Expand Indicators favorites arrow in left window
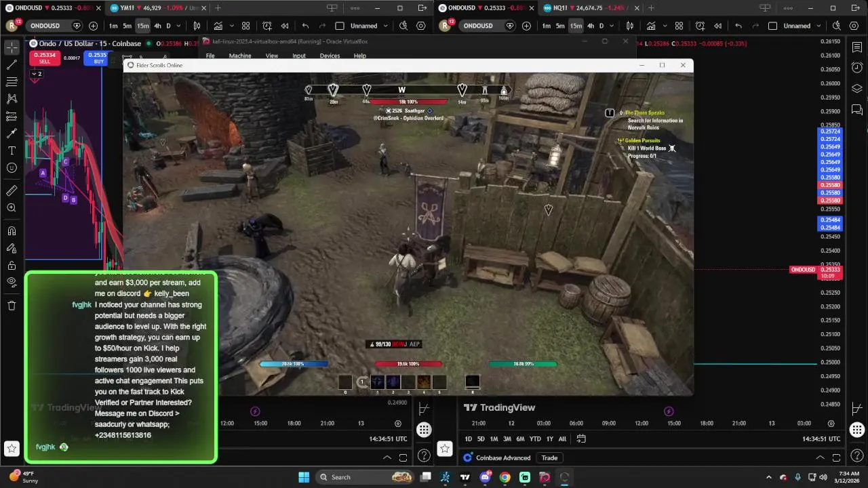This screenshot has height=488, width=868. (x=231, y=26)
